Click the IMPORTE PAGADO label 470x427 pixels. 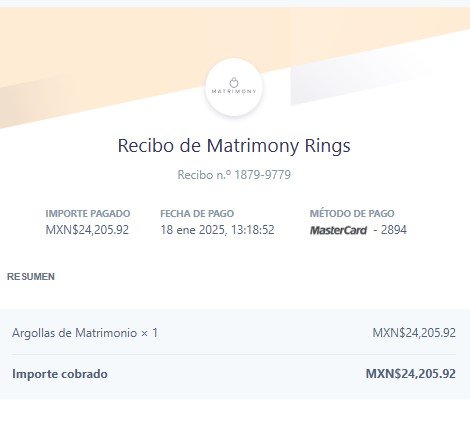click(88, 213)
